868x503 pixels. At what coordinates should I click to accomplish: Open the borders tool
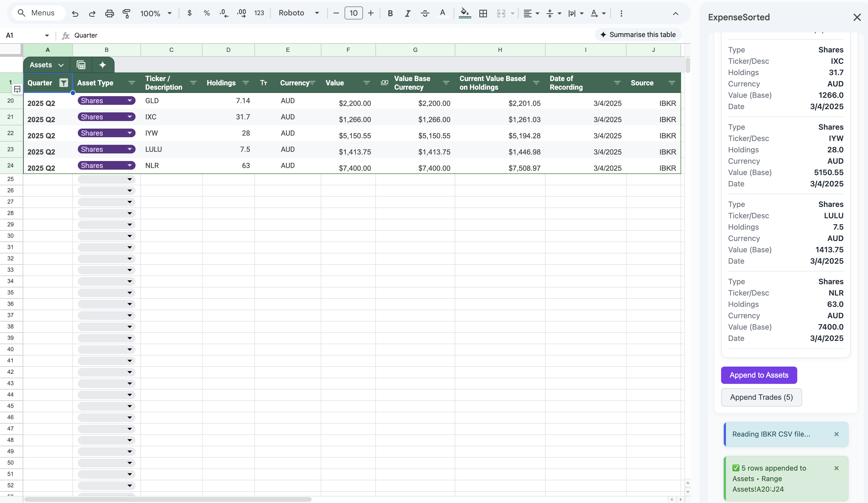pyautogui.click(x=483, y=14)
